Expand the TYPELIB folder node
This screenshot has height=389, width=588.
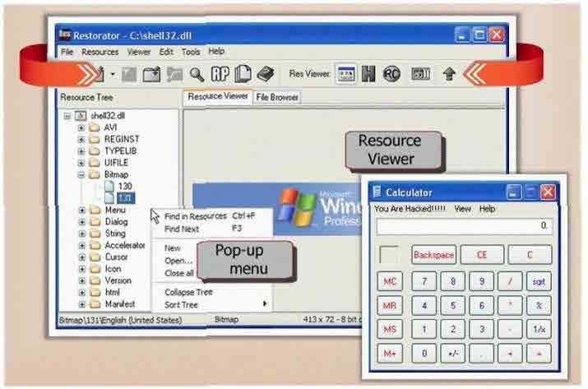click(81, 151)
